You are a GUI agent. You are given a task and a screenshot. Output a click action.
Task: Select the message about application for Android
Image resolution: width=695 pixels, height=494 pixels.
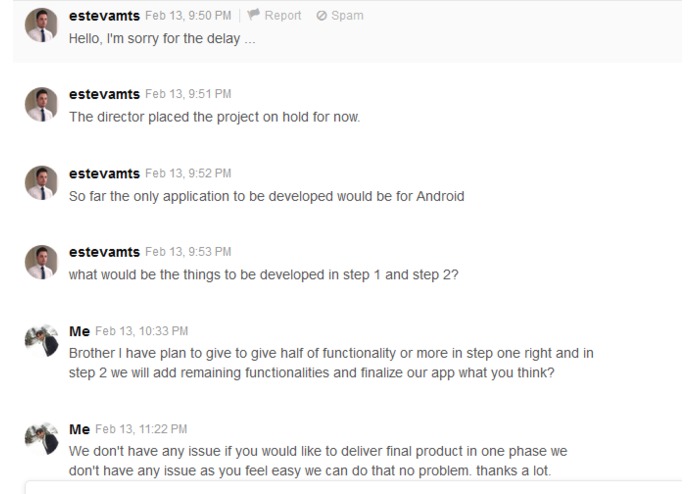pos(266,196)
